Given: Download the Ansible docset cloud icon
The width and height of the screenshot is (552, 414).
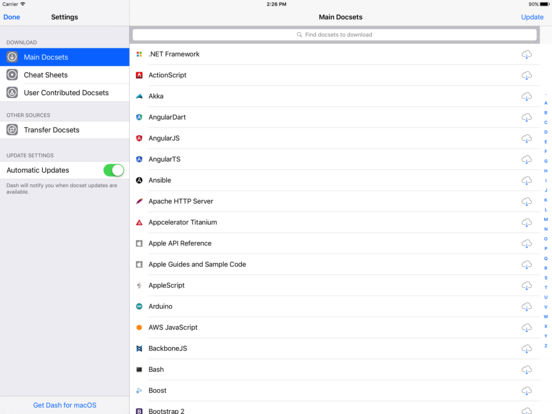Looking at the screenshot, I should tap(526, 180).
